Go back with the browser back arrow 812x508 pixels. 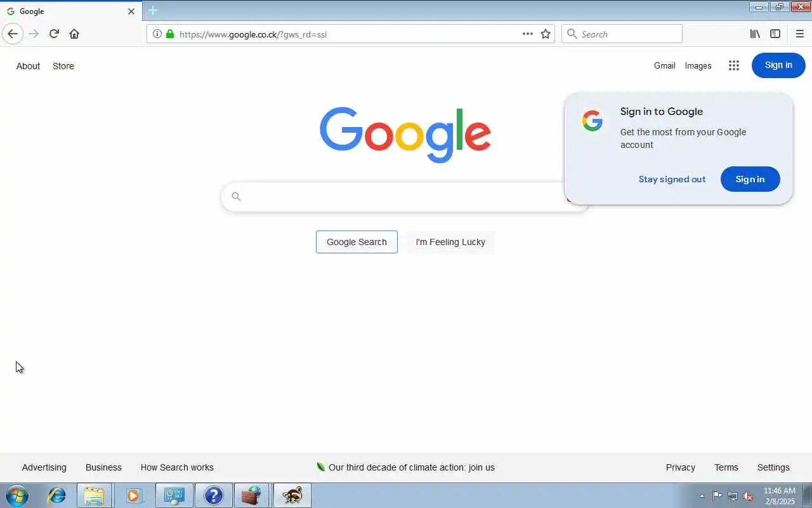click(13, 34)
